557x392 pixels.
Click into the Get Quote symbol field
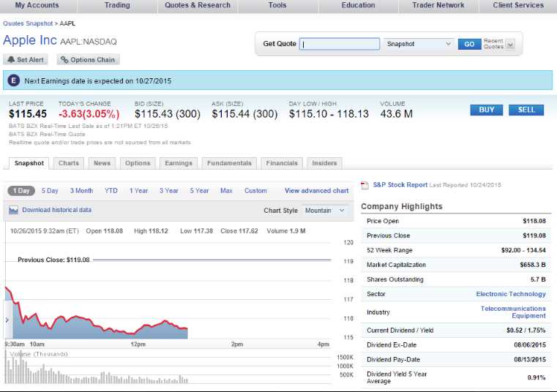pyautogui.click(x=340, y=44)
